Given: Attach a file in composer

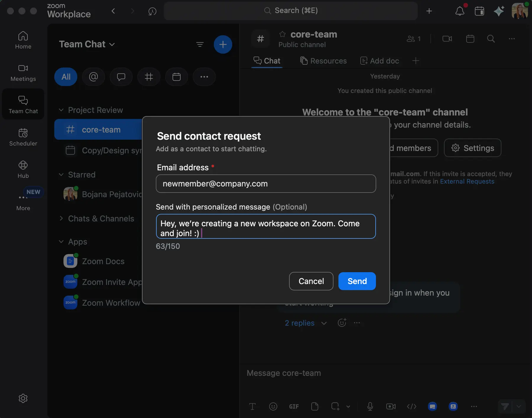Looking at the screenshot, I should (x=314, y=406).
